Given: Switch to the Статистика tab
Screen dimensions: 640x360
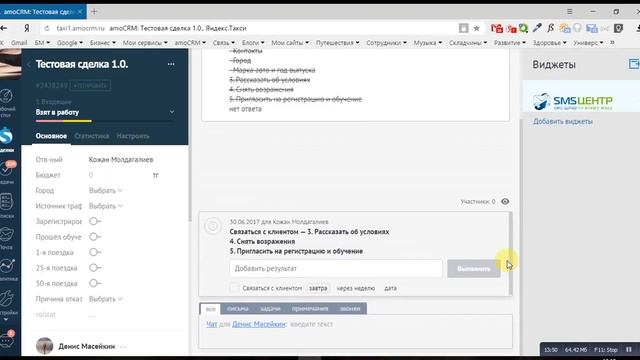Looking at the screenshot, I should point(92,136).
